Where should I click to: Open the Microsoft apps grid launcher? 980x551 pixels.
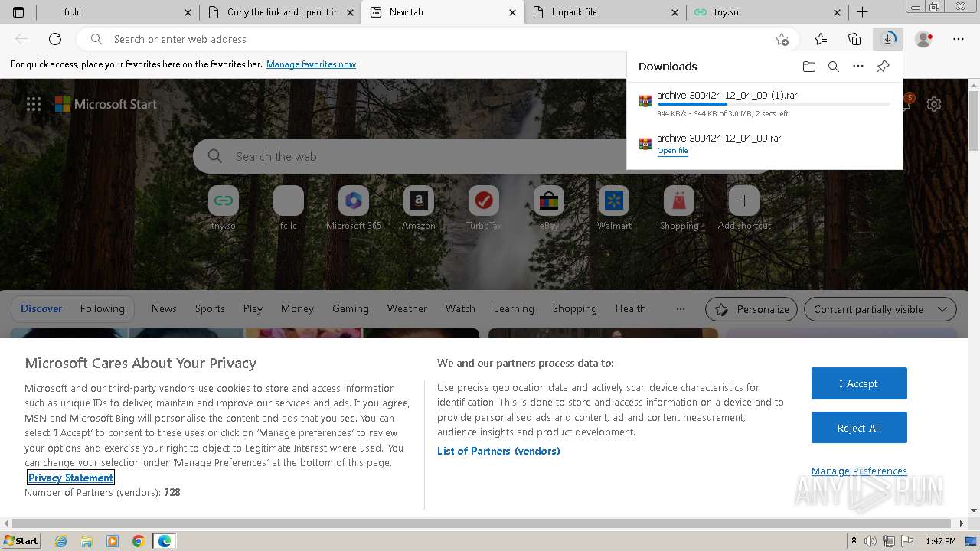(x=34, y=104)
